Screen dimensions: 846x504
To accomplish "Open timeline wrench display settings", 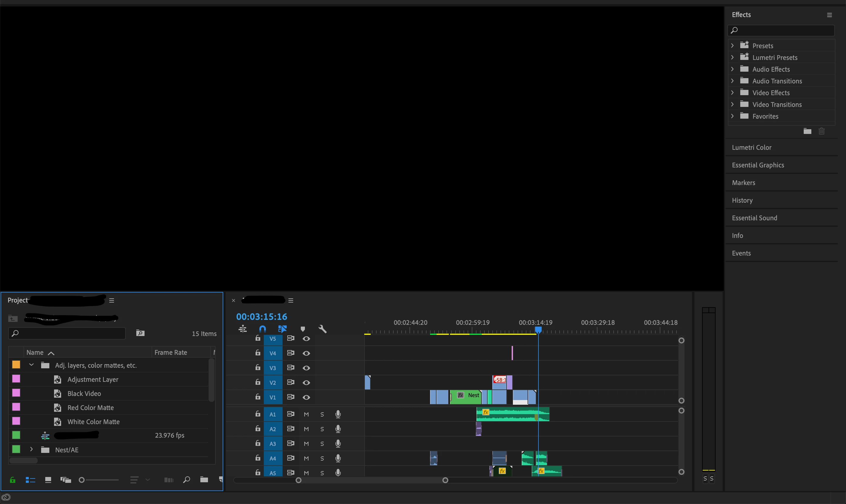I will click(322, 329).
